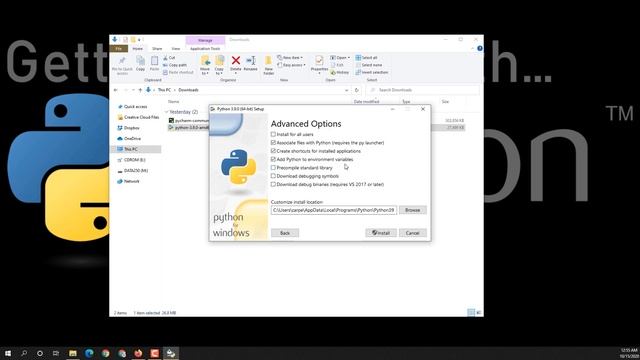Expand the address bar history dropdown
640x360 pixels.
[x=347, y=90]
